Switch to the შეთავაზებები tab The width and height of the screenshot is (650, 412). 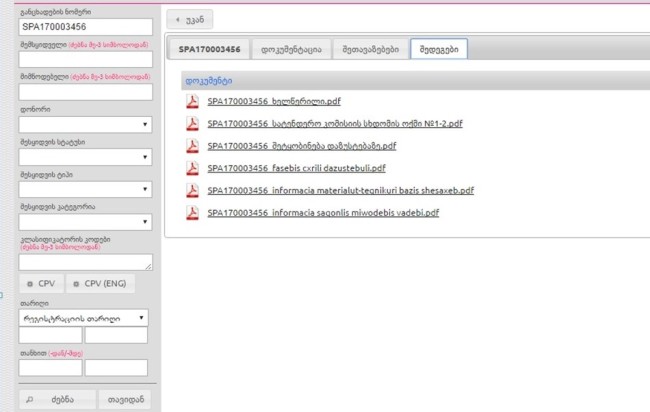[371, 49]
